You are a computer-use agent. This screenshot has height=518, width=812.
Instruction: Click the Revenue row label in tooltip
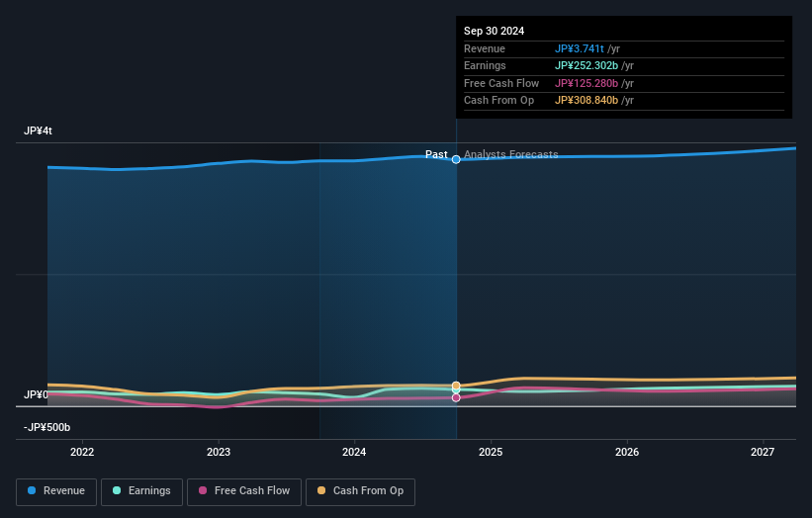[485, 48]
